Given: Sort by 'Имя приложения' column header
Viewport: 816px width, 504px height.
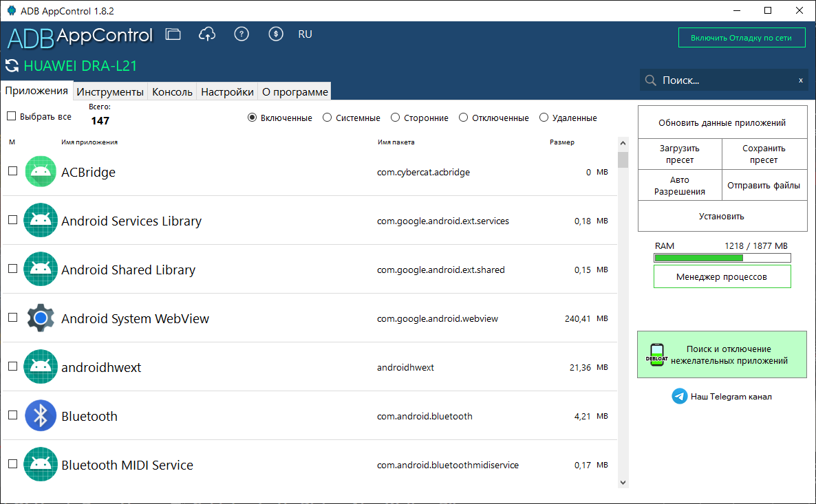Looking at the screenshot, I should [x=89, y=142].
